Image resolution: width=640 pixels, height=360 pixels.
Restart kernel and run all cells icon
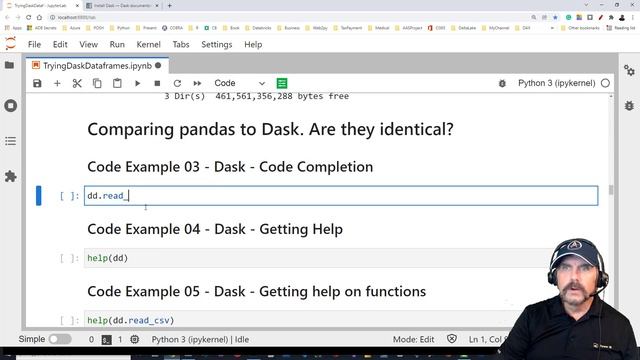(x=197, y=83)
